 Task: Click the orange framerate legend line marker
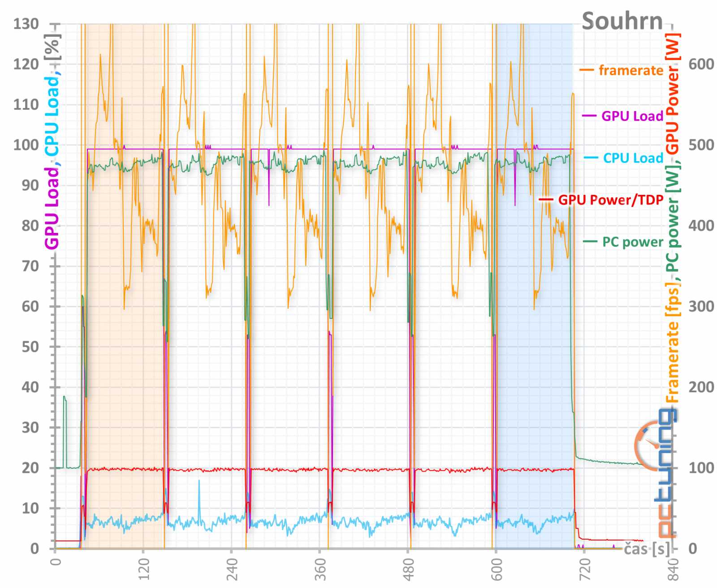(x=587, y=70)
